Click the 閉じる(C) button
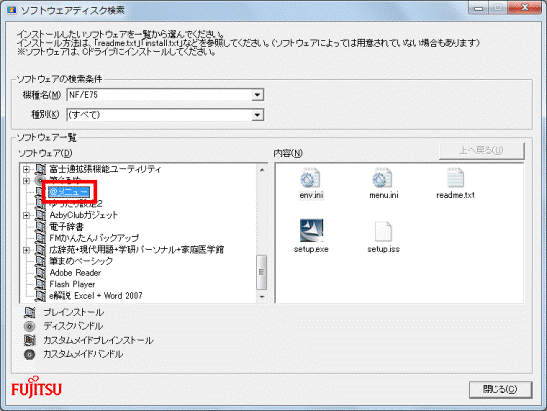Viewport: 547px width, 411px height. tap(500, 389)
